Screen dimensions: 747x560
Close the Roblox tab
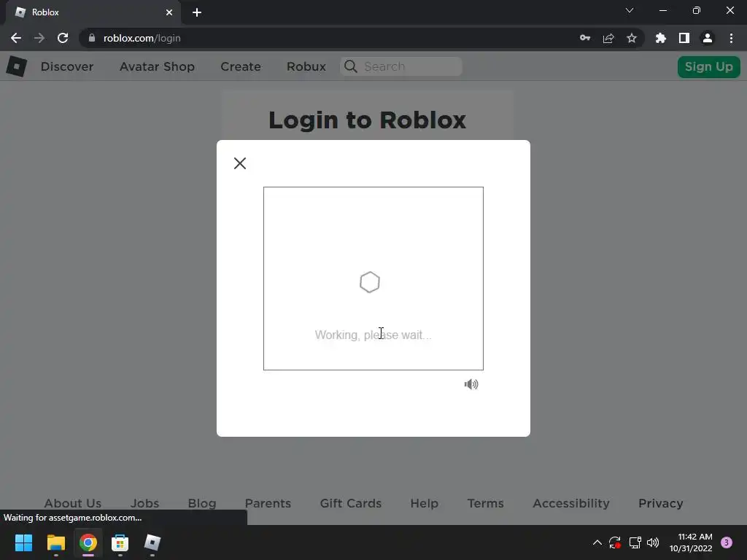click(x=169, y=12)
